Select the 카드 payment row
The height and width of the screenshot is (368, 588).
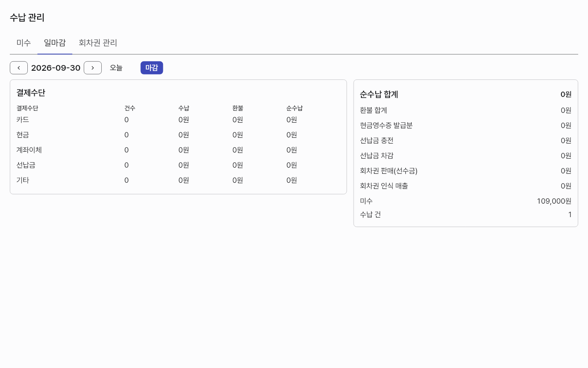coord(178,120)
